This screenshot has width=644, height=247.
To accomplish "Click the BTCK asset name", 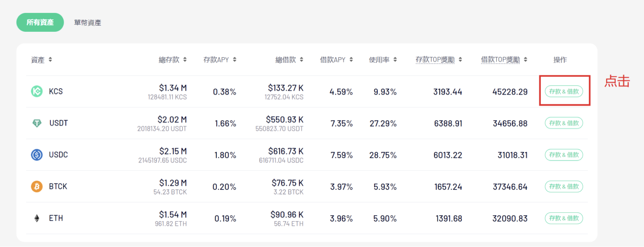I will point(58,187).
